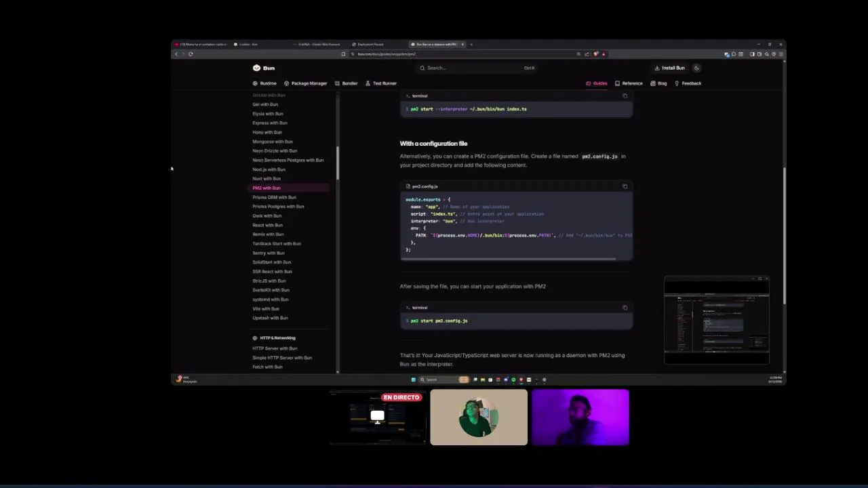The width and height of the screenshot is (868, 488).
Task: Open the Package Manager nav tab
Action: coord(305,83)
